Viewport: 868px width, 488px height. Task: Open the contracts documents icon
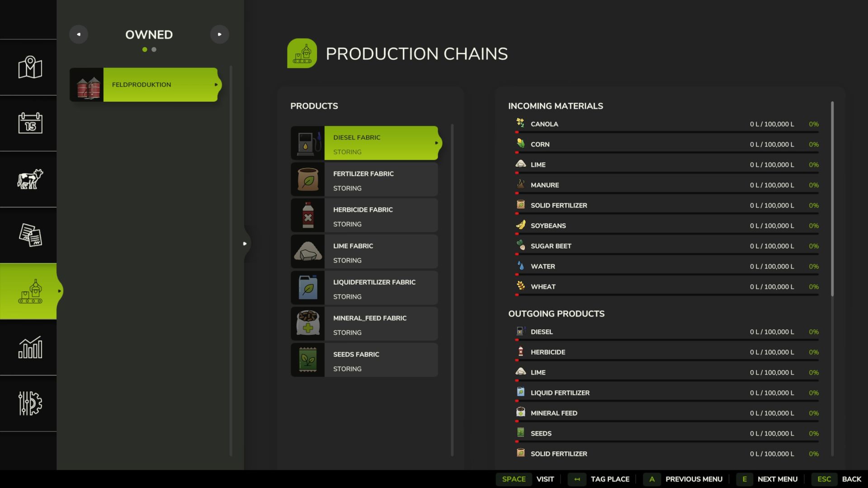coord(30,235)
